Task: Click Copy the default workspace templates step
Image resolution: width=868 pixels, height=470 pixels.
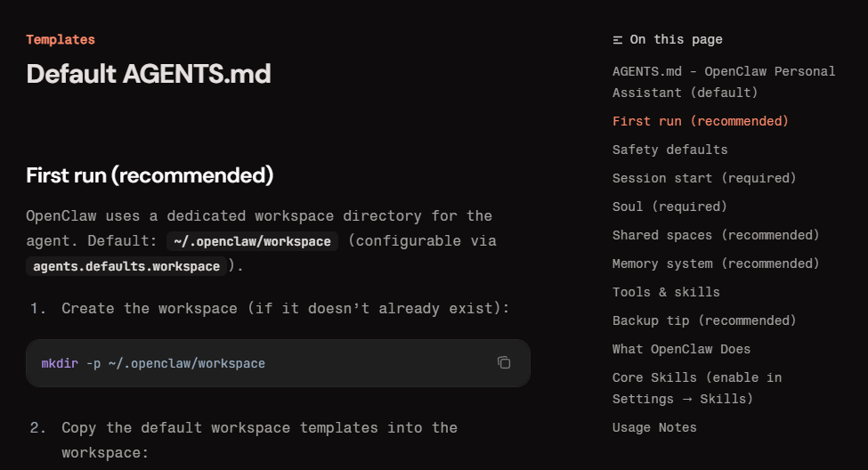Action: point(260,440)
